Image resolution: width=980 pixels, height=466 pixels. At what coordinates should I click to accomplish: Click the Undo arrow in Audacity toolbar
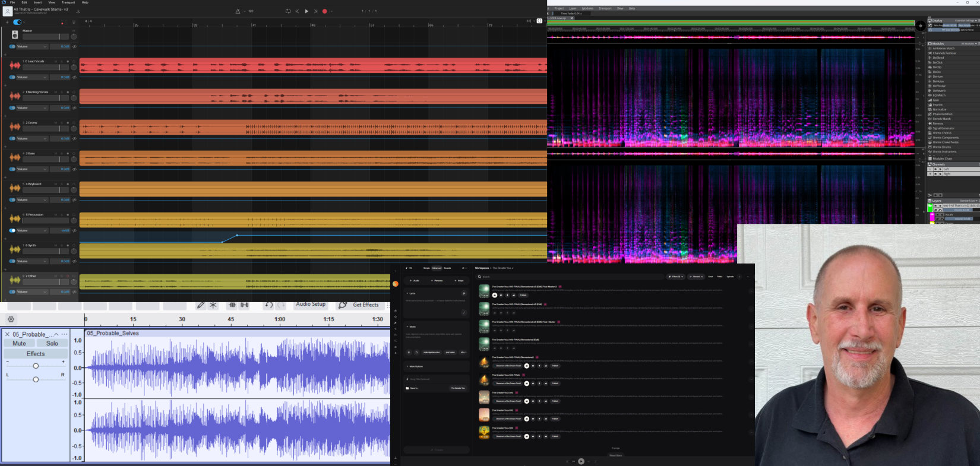[x=268, y=305]
